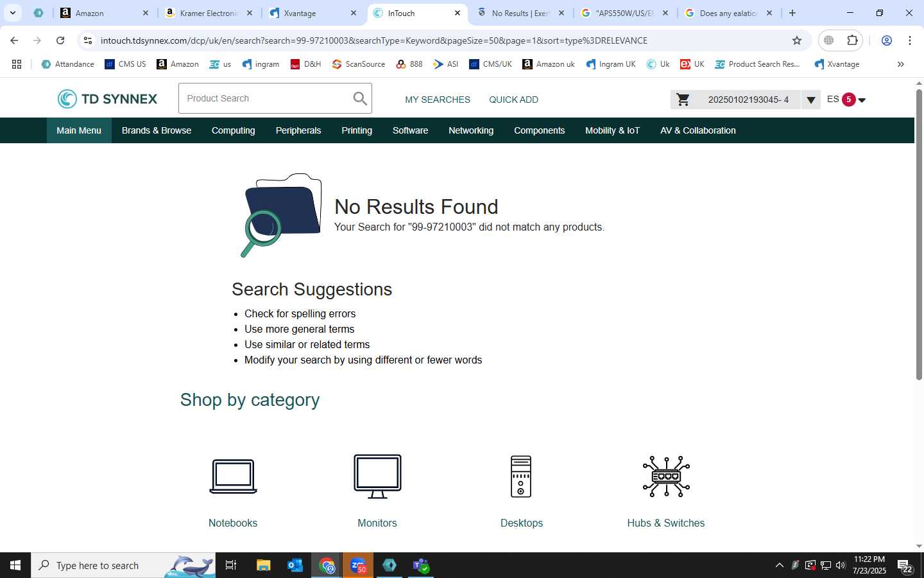Viewport: 924px width, 578px height.
Task: Click the TD SYNNEX logo
Action: pyautogui.click(x=107, y=99)
